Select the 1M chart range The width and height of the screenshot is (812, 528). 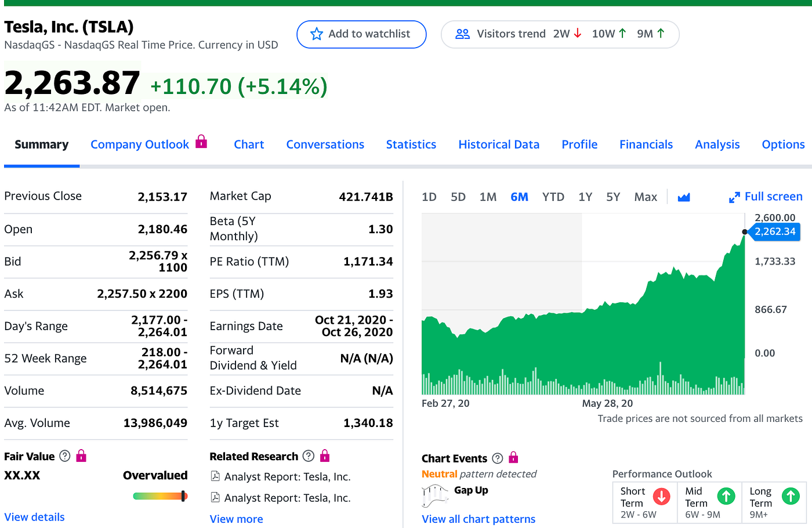[488, 197]
